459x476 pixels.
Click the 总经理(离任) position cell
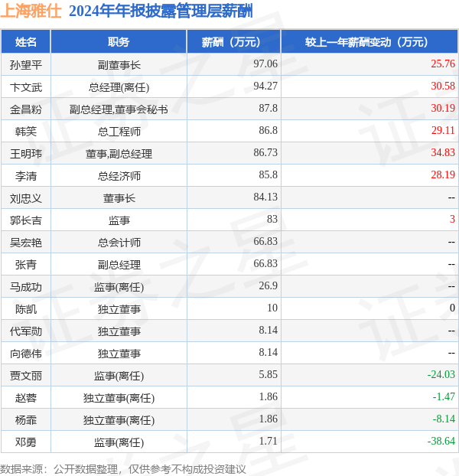point(119,88)
